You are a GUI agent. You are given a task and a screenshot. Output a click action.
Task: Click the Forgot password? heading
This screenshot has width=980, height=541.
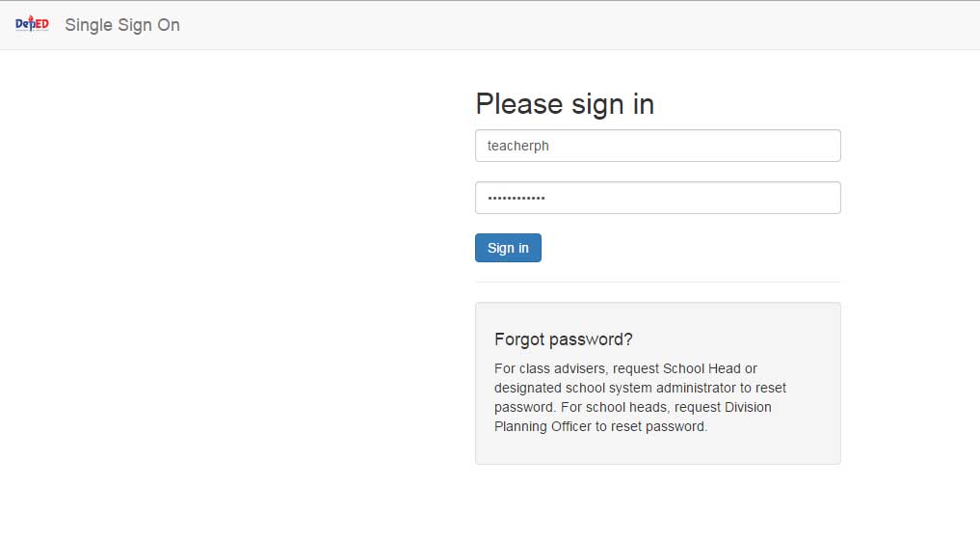point(563,339)
